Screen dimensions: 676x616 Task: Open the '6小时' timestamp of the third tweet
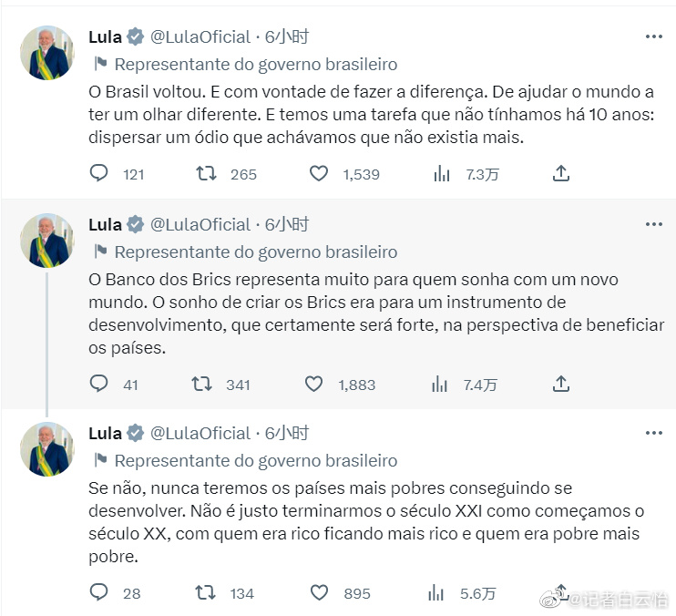coord(286,433)
